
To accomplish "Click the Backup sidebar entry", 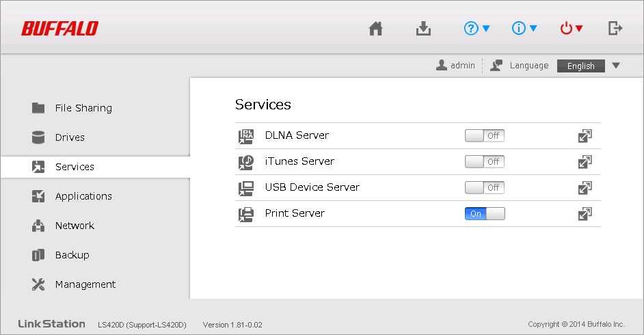I will click(72, 255).
